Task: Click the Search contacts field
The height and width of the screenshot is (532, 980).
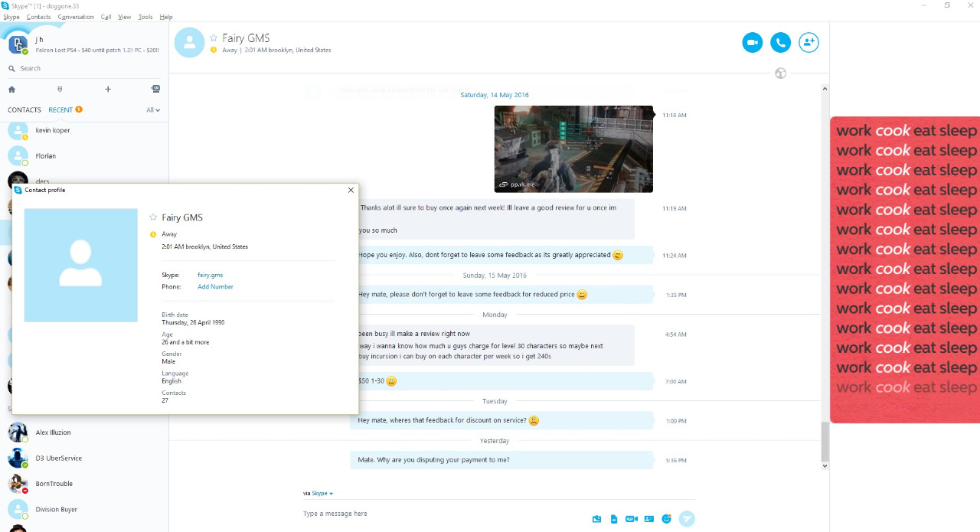Action: coord(84,68)
